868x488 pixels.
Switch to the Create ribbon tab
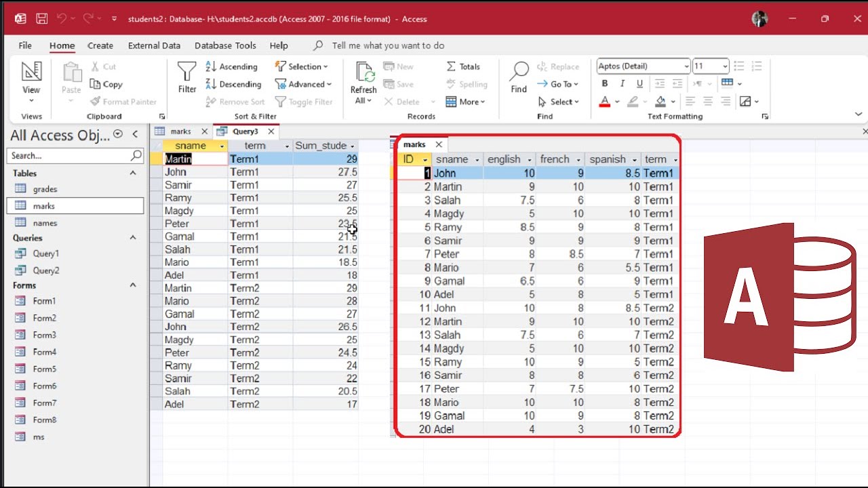[x=100, y=45]
